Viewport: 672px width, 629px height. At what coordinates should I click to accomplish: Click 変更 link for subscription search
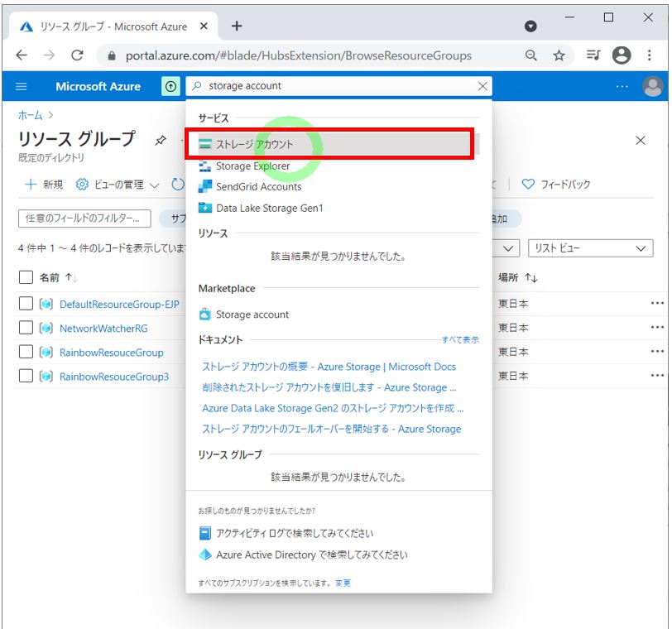click(343, 583)
